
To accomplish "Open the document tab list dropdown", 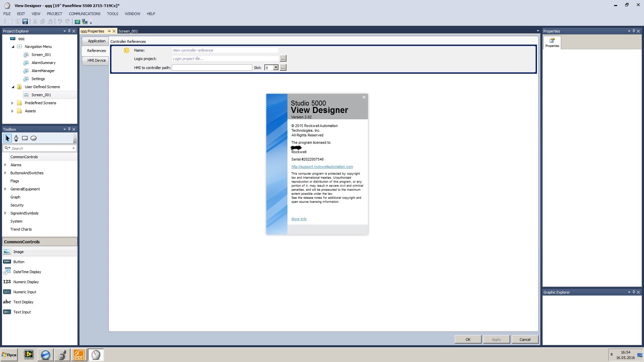I will pyautogui.click(x=538, y=31).
